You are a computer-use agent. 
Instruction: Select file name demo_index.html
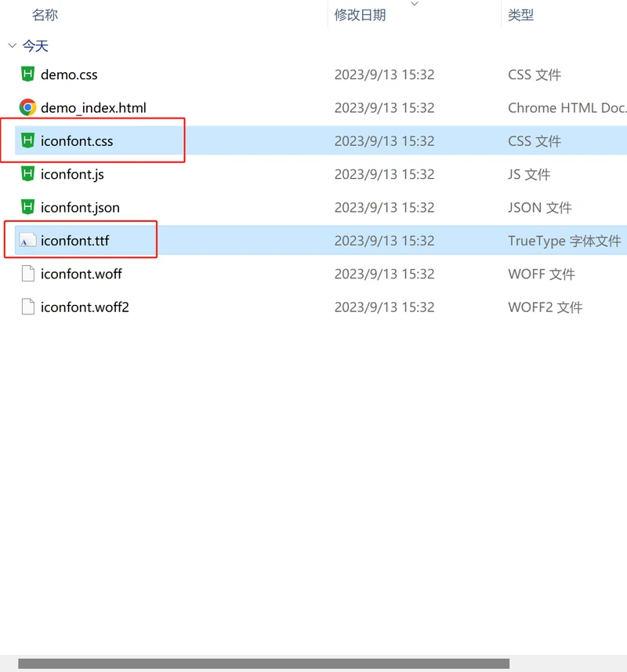click(93, 107)
